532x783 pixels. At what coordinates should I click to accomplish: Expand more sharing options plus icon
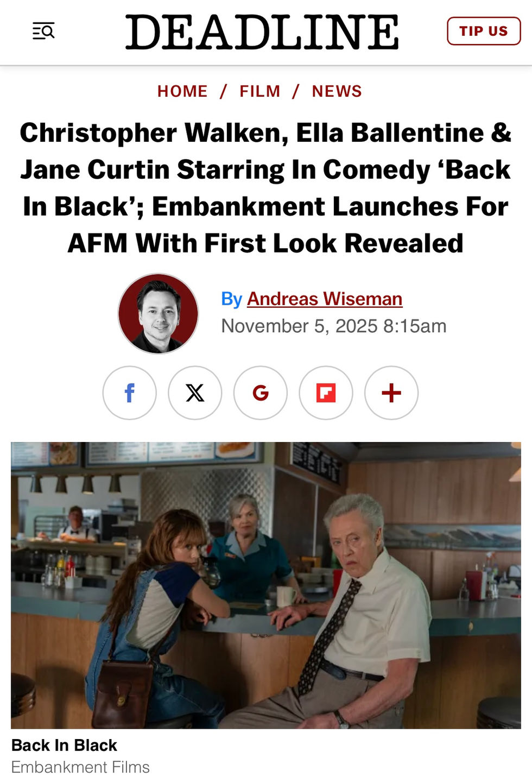[391, 393]
